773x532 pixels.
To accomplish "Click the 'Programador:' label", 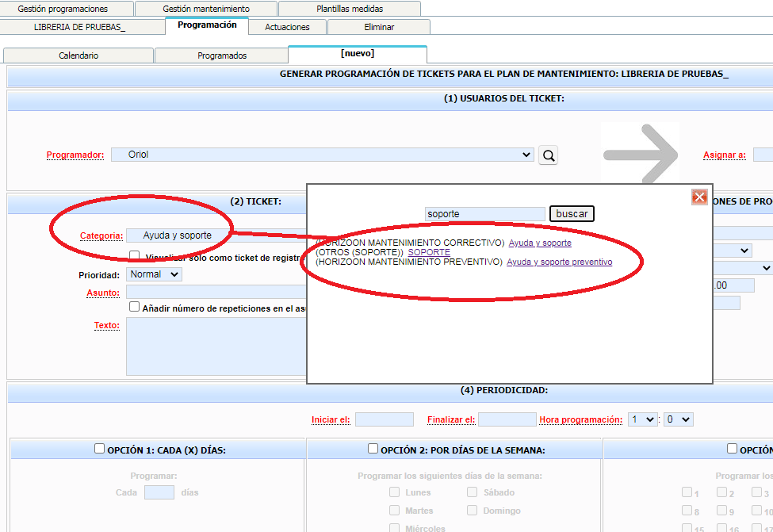I will click(75, 155).
